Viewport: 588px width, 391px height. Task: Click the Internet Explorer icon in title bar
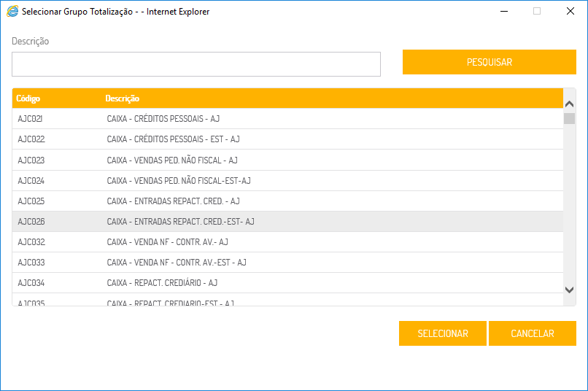tap(12, 12)
